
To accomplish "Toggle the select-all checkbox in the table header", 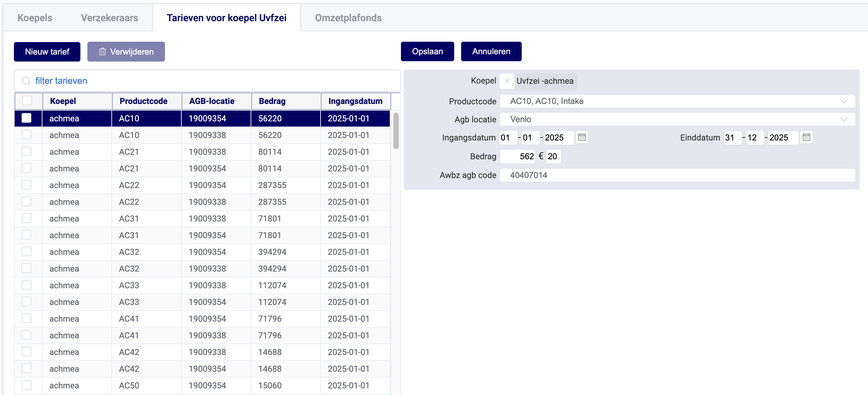I will (27, 101).
